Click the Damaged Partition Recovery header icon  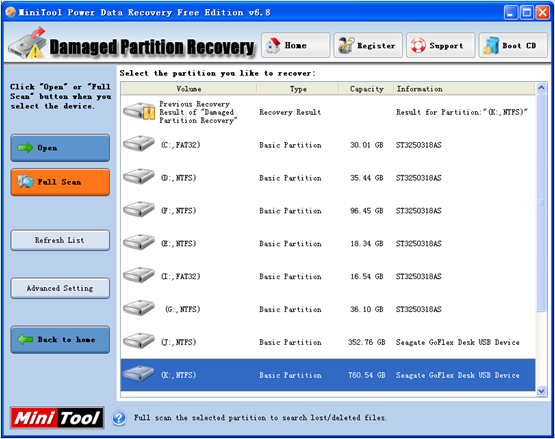(x=28, y=43)
